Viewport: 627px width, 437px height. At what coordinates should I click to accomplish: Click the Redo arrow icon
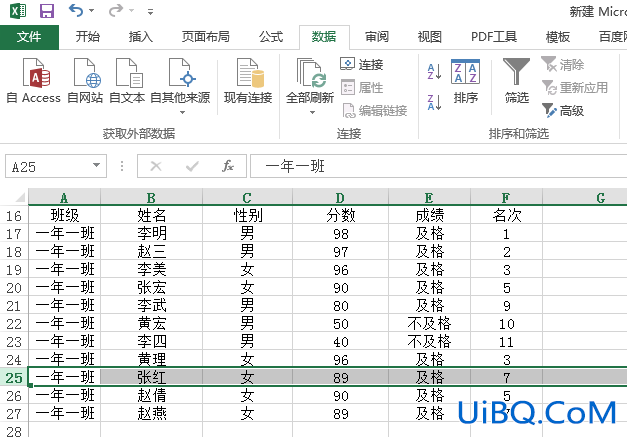(x=116, y=10)
